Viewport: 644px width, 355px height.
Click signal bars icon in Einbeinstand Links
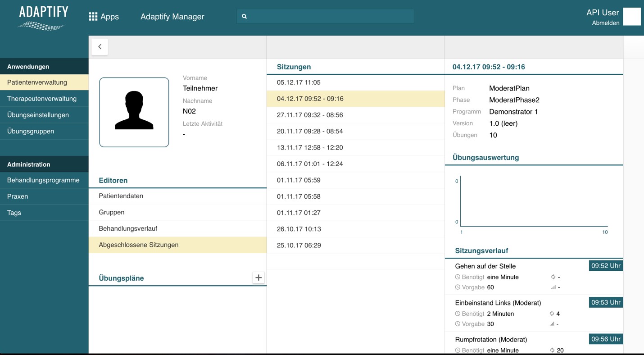point(552,324)
